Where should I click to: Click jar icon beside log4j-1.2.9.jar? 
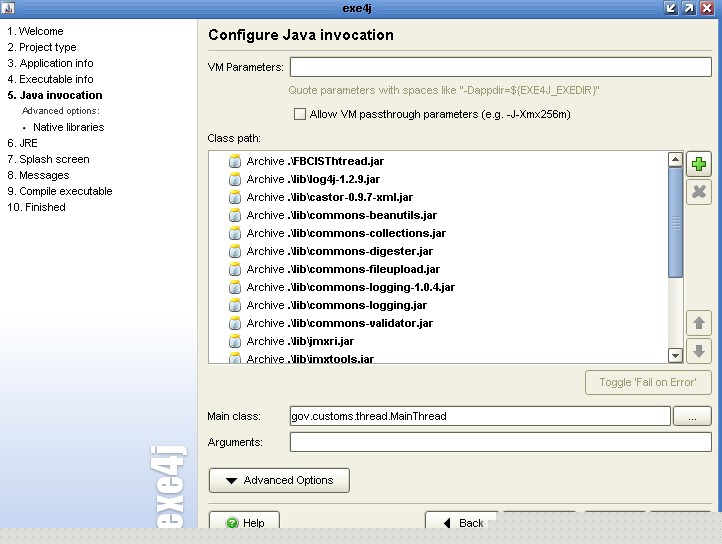click(235, 179)
